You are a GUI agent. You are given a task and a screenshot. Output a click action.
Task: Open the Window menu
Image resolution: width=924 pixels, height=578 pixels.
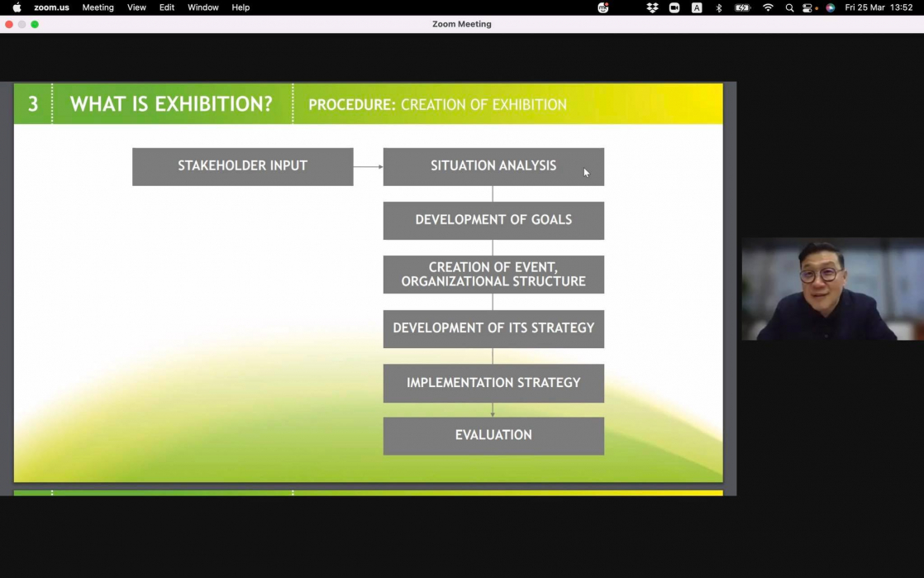[202, 7]
